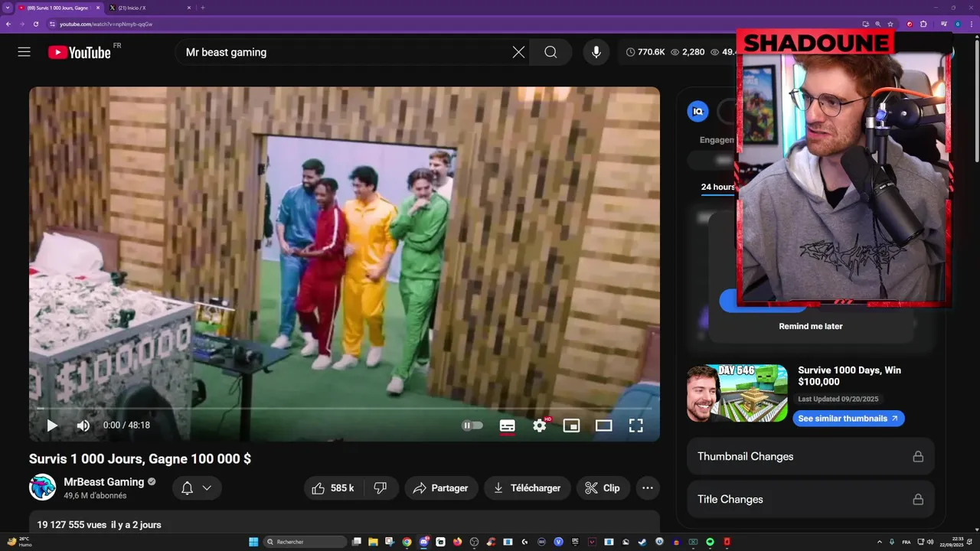The image size is (980, 551).
Task: Create a Clip of the video
Action: 603,488
